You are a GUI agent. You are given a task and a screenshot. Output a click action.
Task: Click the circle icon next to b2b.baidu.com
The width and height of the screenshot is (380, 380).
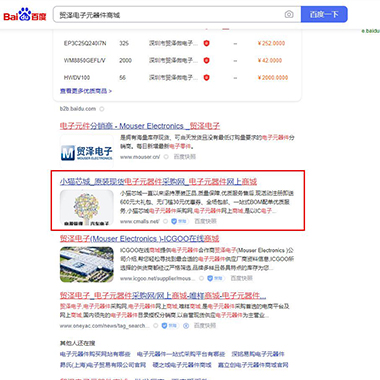pyautogui.click(x=102, y=109)
